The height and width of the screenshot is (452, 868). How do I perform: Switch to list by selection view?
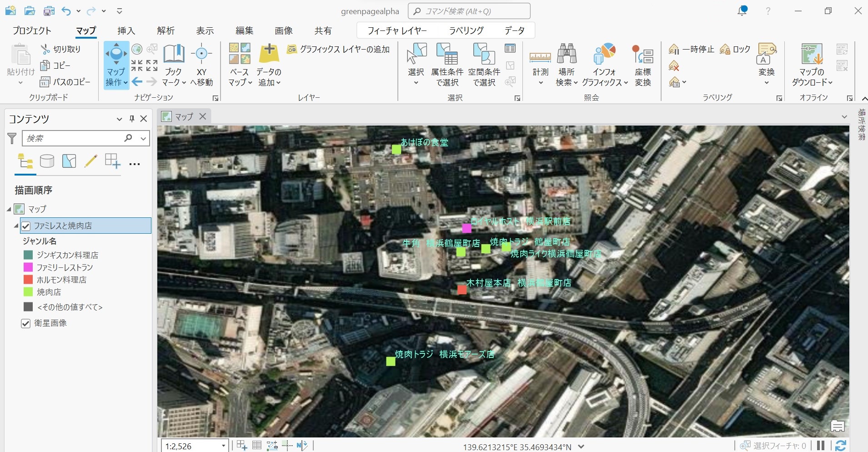[x=69, y=161]
